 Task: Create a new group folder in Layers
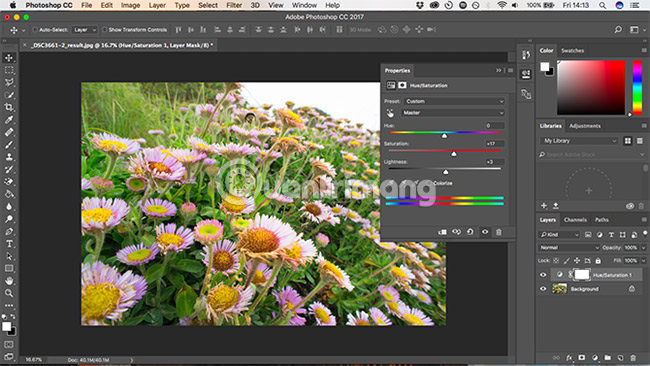coord(608,357)
